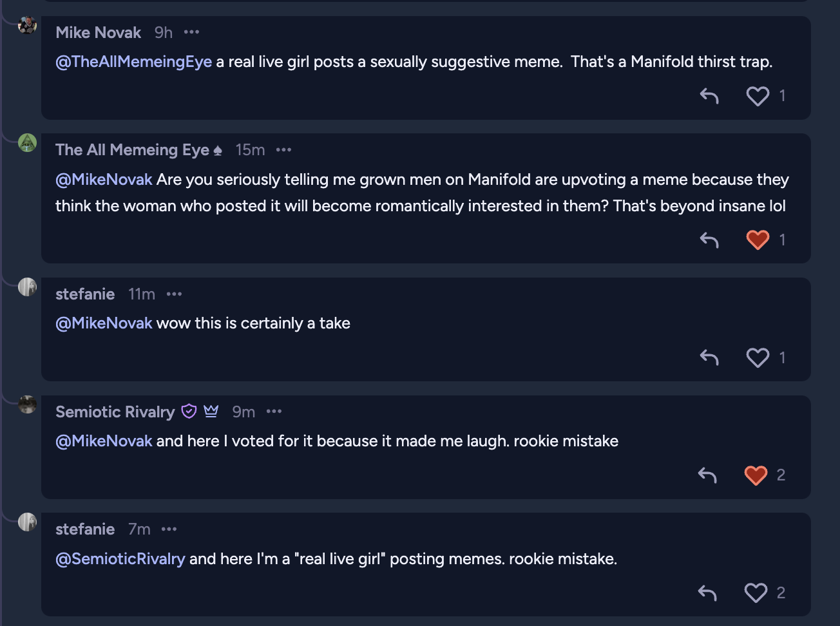Open Mike Novak's profile avatar
This screenshot has width=840, height=626.
tap(27, 26)
